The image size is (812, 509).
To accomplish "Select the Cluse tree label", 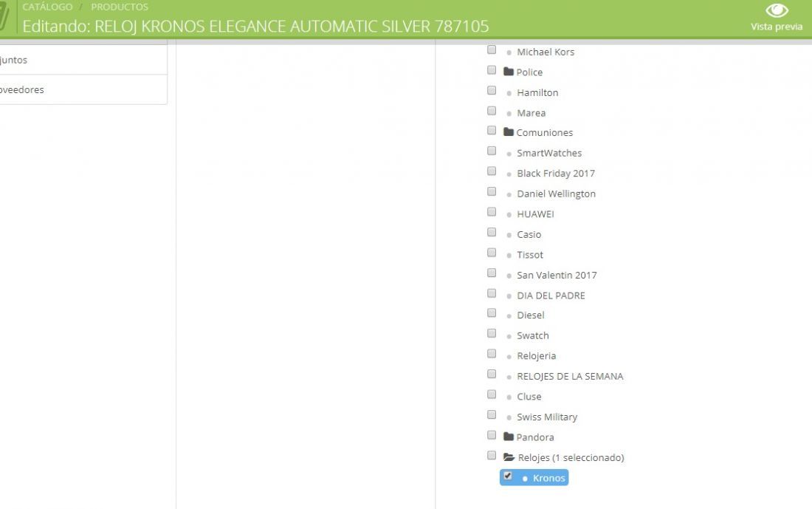I will [x=529, y=397].
